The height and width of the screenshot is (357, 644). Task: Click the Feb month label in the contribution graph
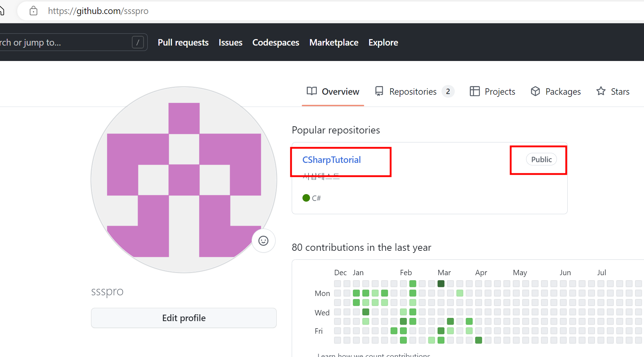click(406, 273)
